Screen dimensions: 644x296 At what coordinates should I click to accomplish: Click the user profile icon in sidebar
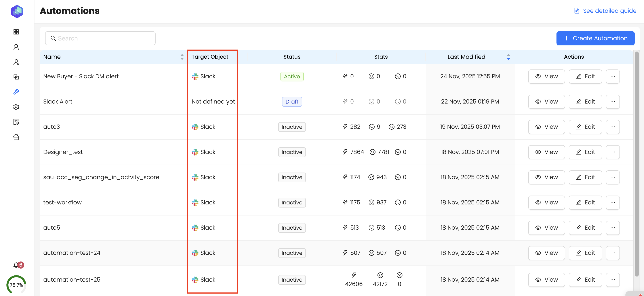coord(16,47)
